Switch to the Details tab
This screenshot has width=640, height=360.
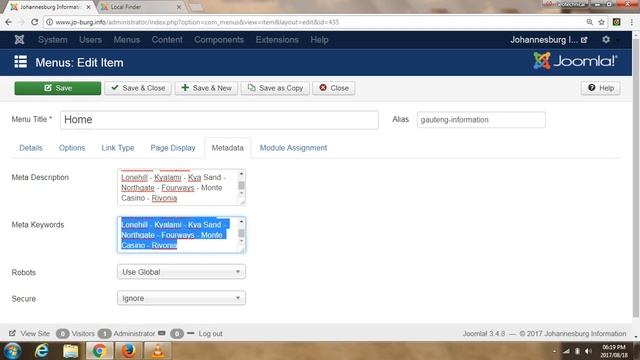coord(31,148)
